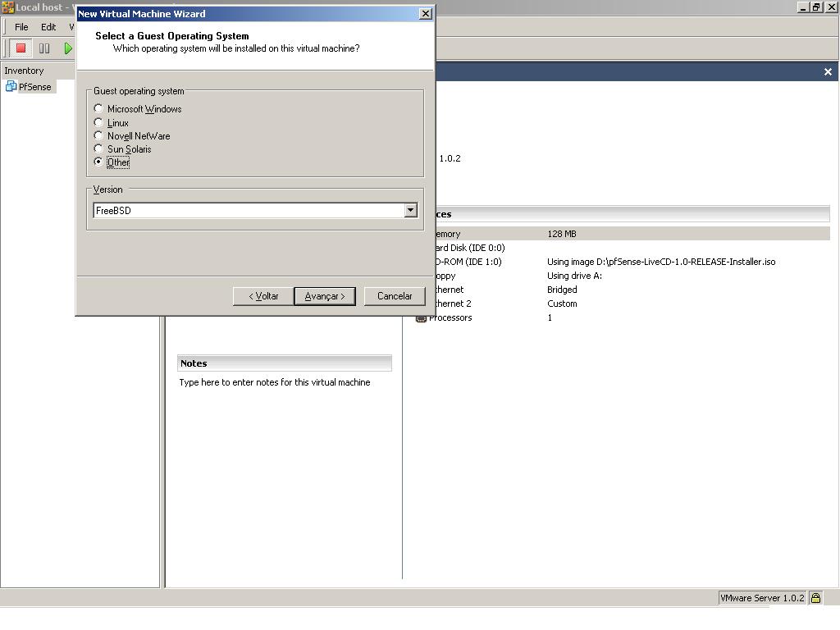Choose the Linux guest operating system option
The image size is (840, 630).
(x=98, y=123)
